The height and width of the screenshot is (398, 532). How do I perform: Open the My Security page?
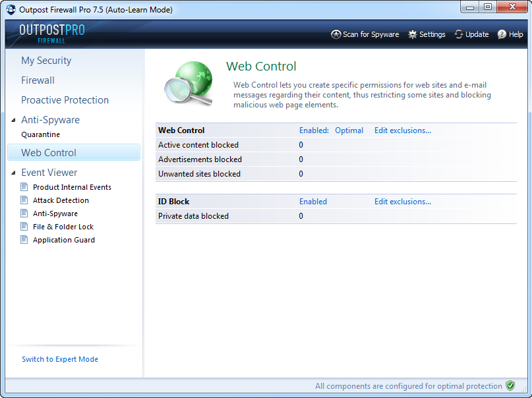pos(46,61)
